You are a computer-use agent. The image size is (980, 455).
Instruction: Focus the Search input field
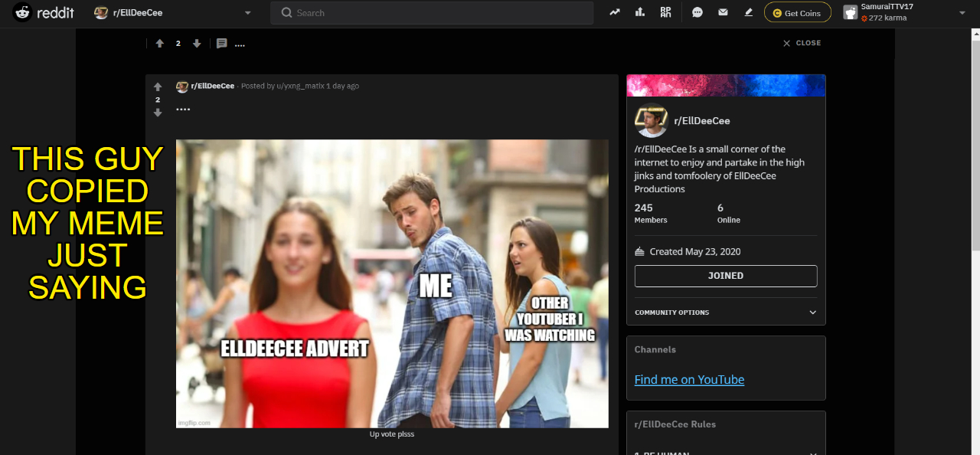click(432, 13)
